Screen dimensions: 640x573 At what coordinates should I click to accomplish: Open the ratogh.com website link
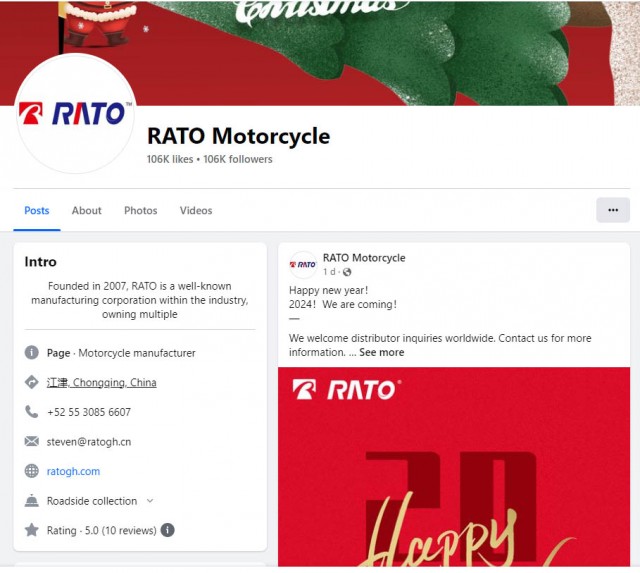tap(73, 471)
